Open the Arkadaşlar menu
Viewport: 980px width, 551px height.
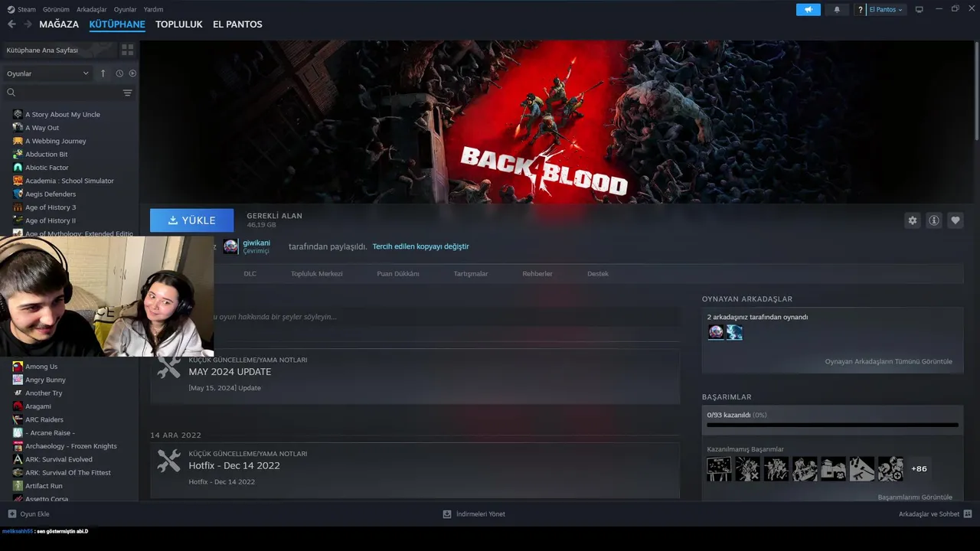point(92,9)
